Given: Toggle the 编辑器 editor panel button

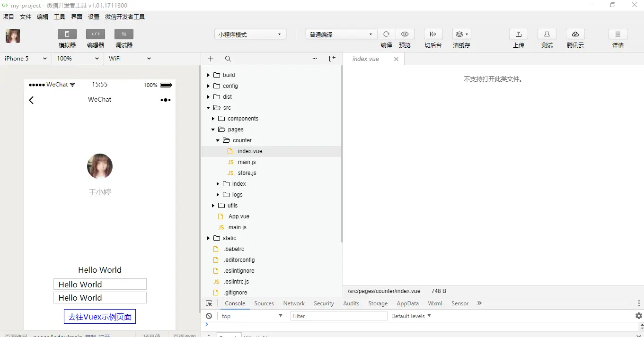Looking at the screenshot, I should tap(96, 34).
